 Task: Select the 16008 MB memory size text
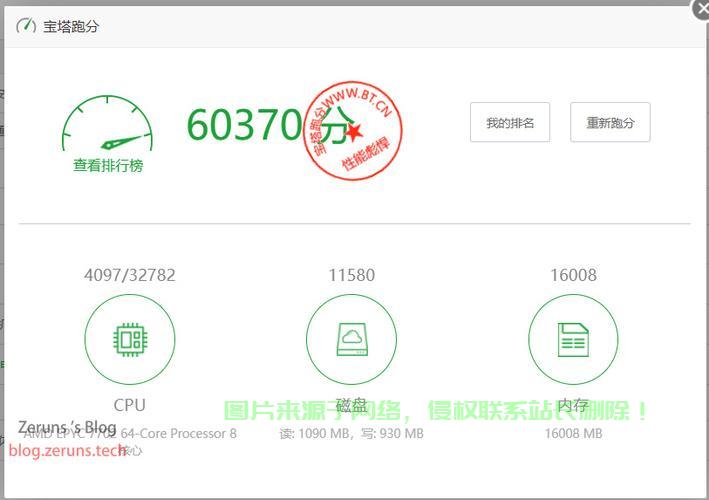click(x=573, y=434)
